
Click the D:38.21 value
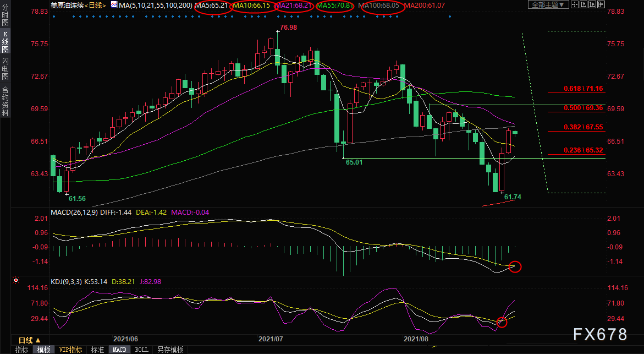tap(124, 282)
